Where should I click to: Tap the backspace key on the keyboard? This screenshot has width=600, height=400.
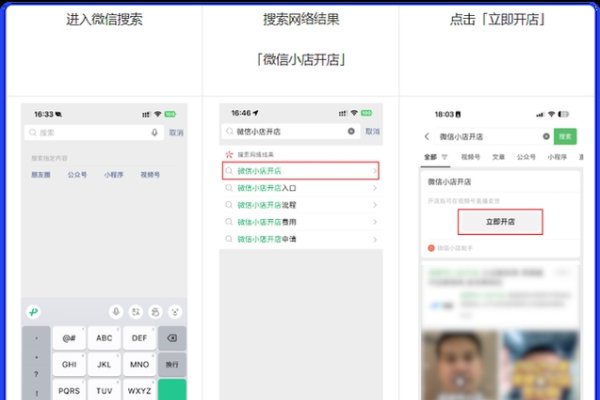[x=172, y=338]
